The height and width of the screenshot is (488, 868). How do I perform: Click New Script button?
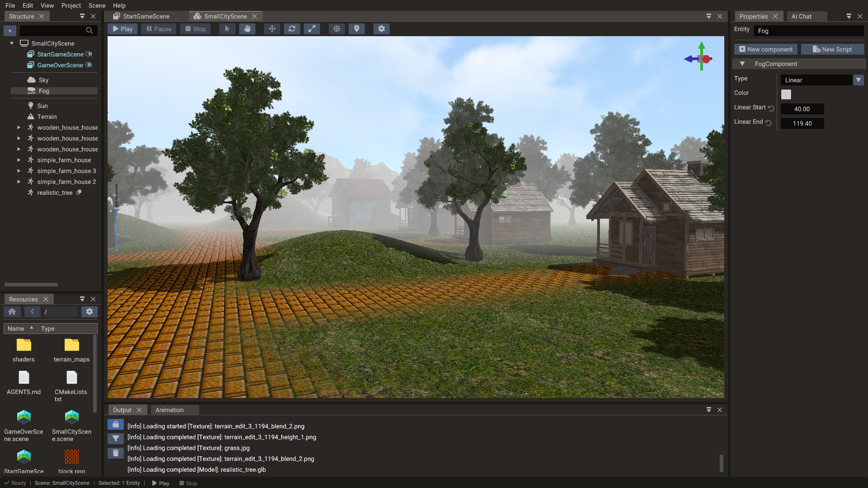pyautogui.click(x=832, y=49)
